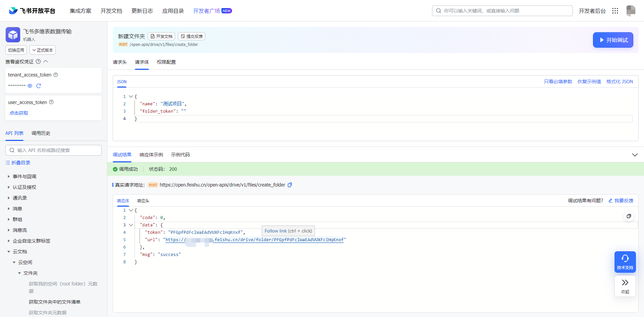Open the 正式版本 version dropdown

tap(43, 50)
